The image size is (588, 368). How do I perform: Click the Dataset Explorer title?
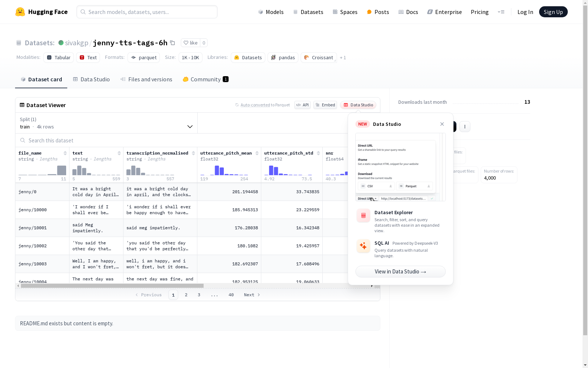pyautogui.click(x=394, y=212)
